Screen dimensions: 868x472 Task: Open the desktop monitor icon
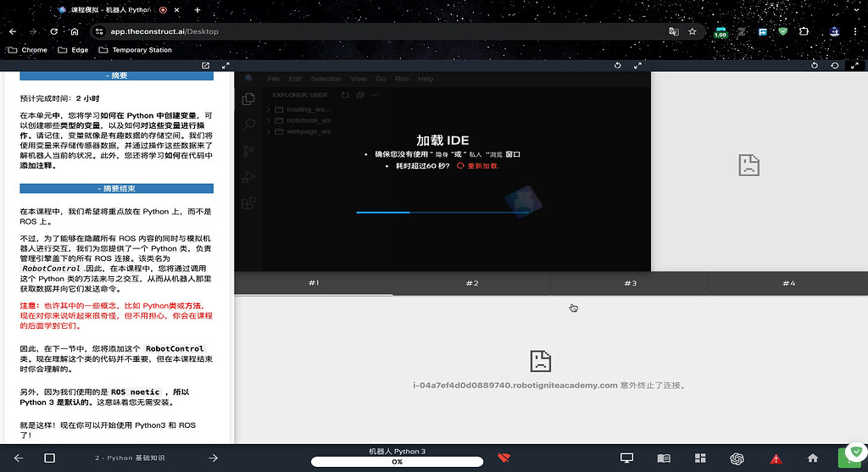626,458
